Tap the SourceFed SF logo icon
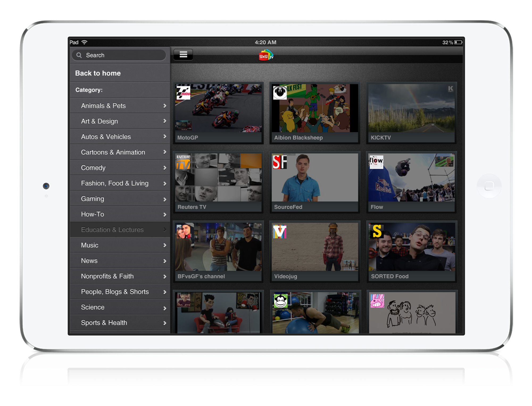This screenshot has height=406, width=532. tap(280, 162)
